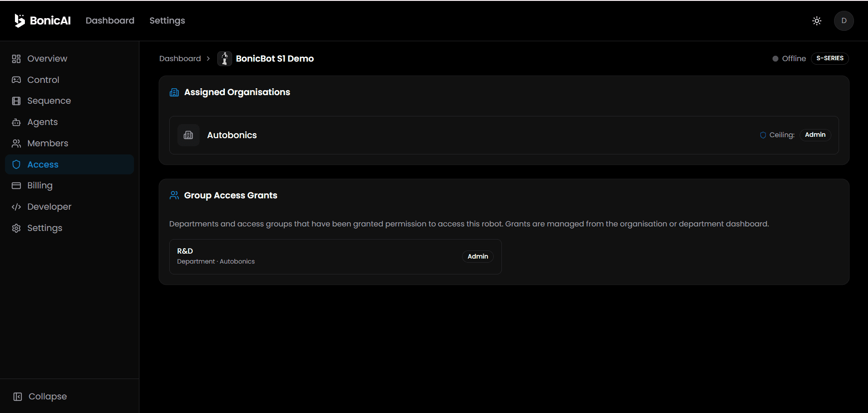868x413 pixels.
Task: Click the BonicAI logo icon
Action: point(19,20)
